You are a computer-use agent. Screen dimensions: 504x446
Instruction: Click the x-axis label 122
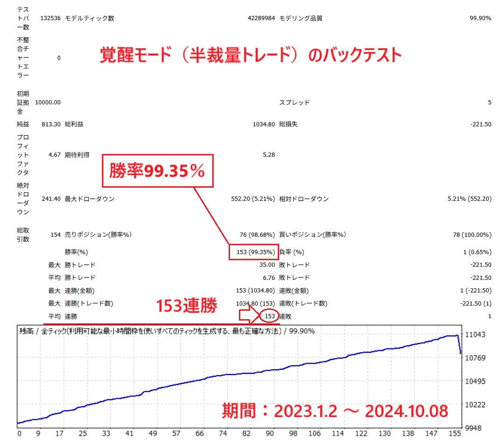361,433
